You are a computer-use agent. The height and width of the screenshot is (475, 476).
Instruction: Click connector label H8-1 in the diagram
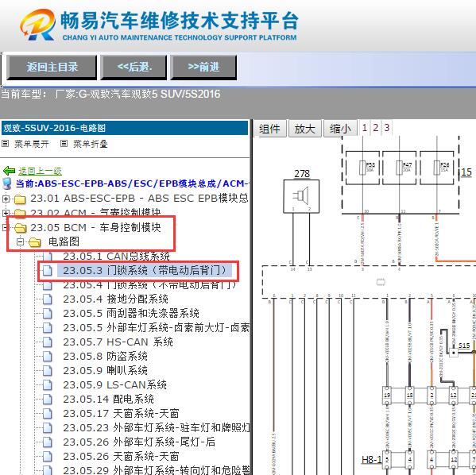click(371, 459)
